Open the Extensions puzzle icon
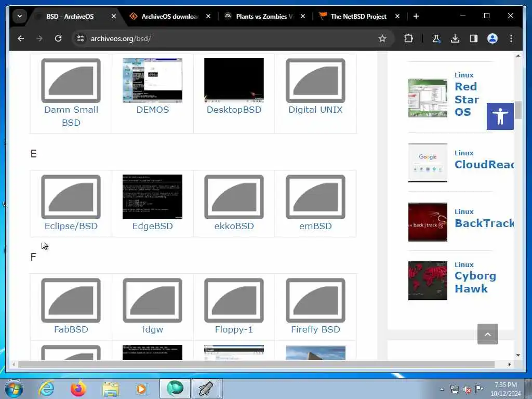Viewport: 532px width, 399px height. (x=408, y=38)
